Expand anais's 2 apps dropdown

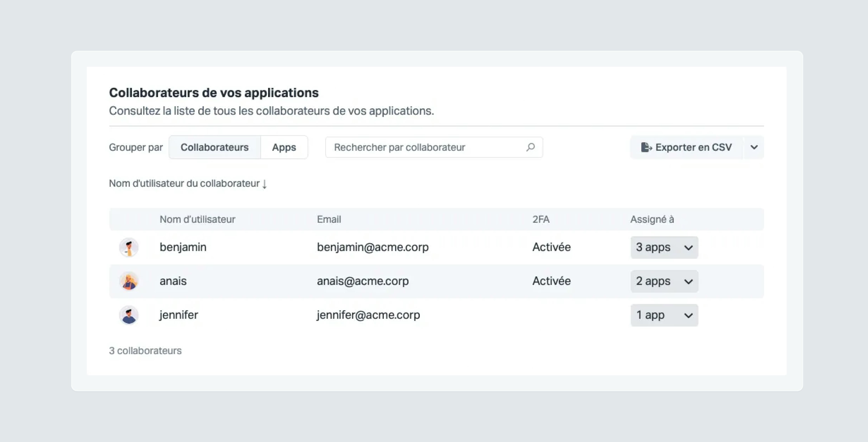(664, 281)
